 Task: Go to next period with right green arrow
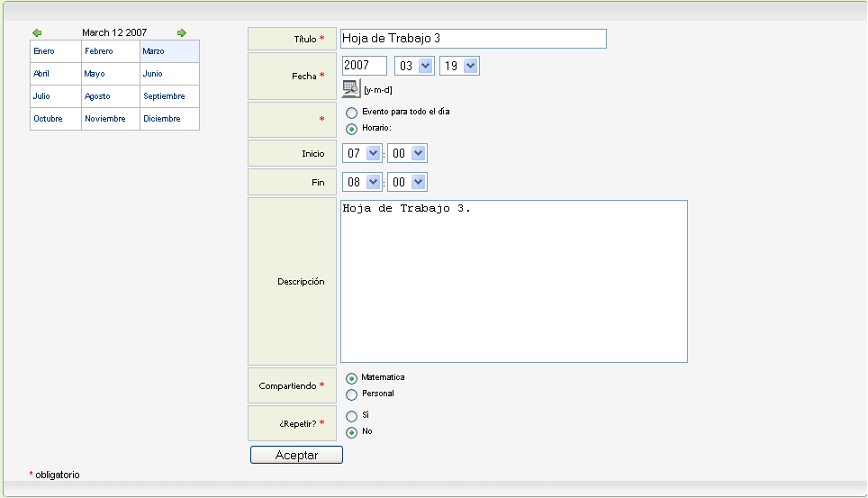tap(182, 32)
